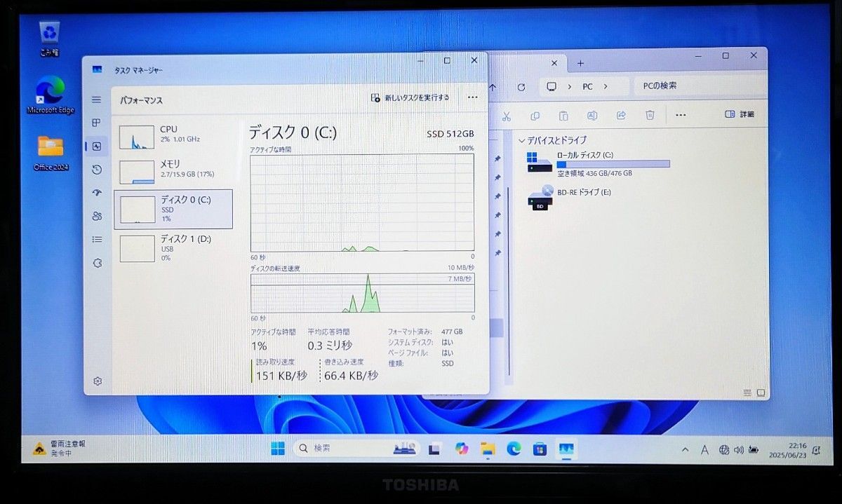Open Task Manager's Processes page icon

tap(96, 123)
